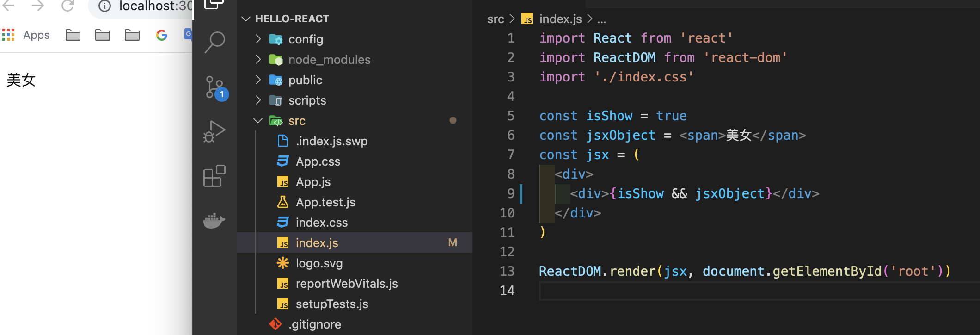The height and width of the screenshot is (335, 980).
Task: Click 'react-dom' string on line 2
Action: click(x=745, y=57)
